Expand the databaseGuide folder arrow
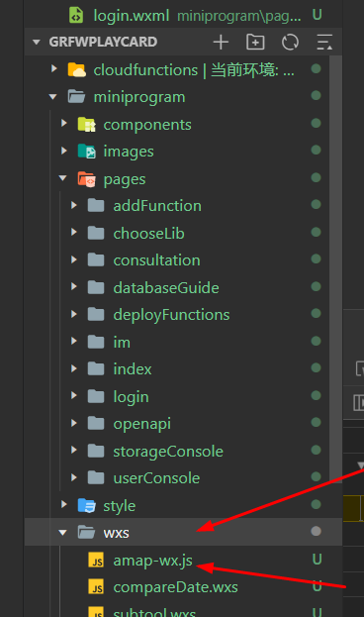Image resolution: width=364 pixels, height=617 pixels. pyautogui.click(x=74, y=286)
